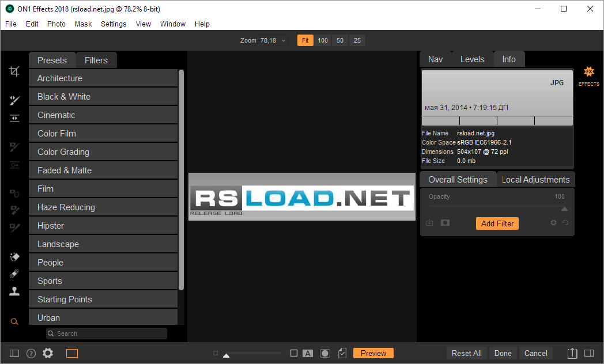This screenshot has width=604, height=364.
Task: Toggle the left panel visibility icon
Action: (x=14, y=353)
